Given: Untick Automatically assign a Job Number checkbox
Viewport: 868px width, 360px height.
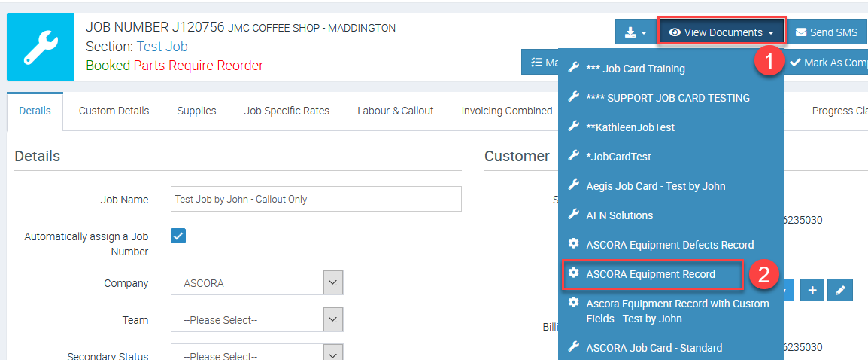Looking at the screenshot, I should [x=178, y=236].
